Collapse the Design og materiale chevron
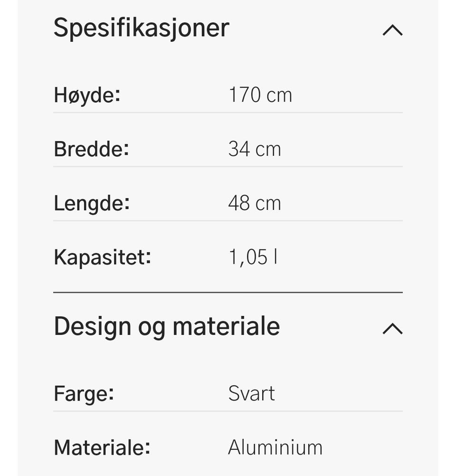Screen dimensions: 456x476 [x=392, y=329]
